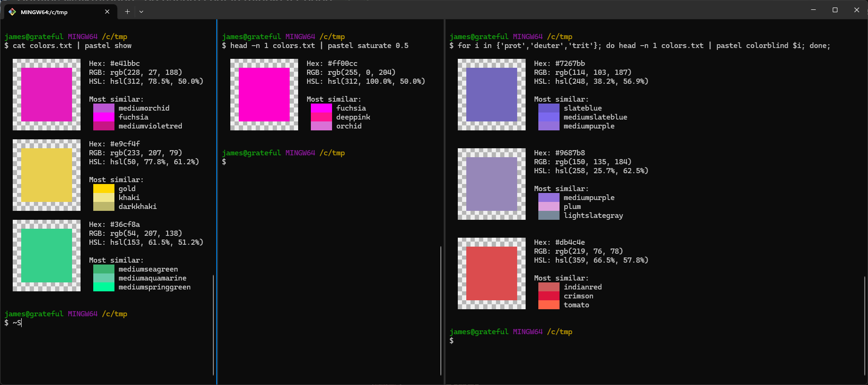Click the large magenta #e41bbc color preview
Screen dimensions: 868x385
(x=47, y=95)
